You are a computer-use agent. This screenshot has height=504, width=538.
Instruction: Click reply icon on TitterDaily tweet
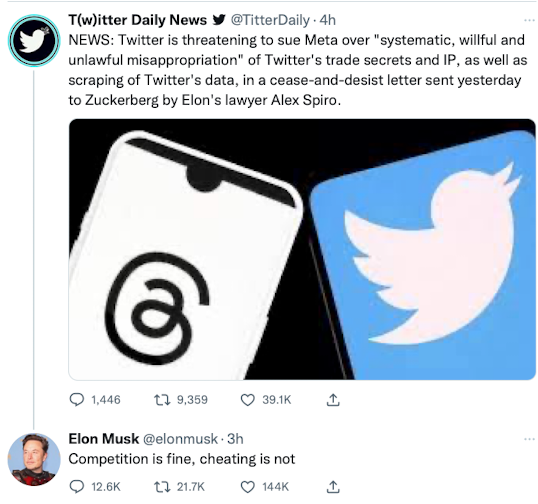point(77,400)
